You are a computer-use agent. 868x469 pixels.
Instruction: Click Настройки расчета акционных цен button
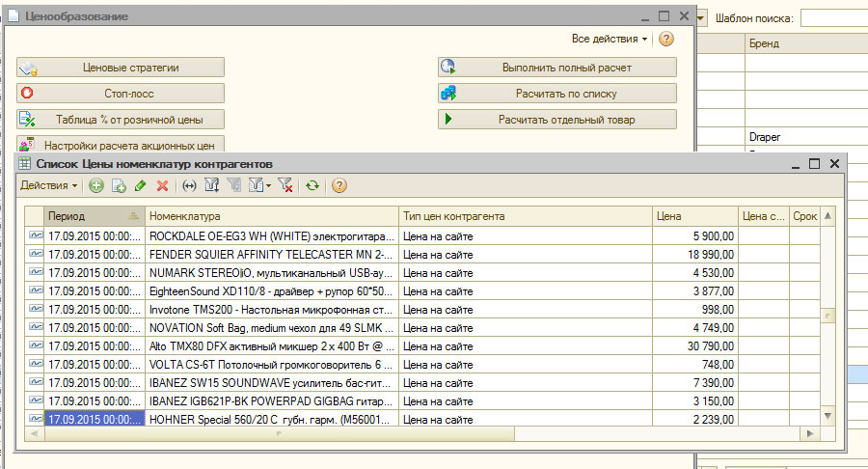(121, 145)
